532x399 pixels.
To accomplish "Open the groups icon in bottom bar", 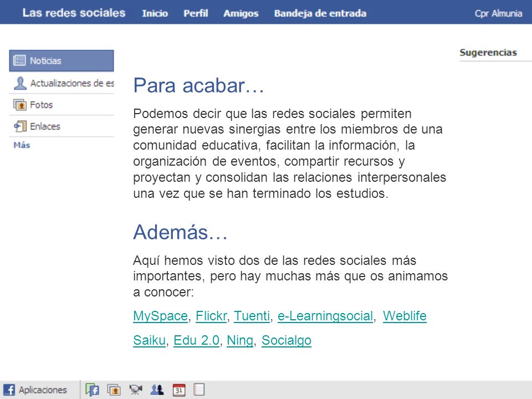I will tap(157, 390).
